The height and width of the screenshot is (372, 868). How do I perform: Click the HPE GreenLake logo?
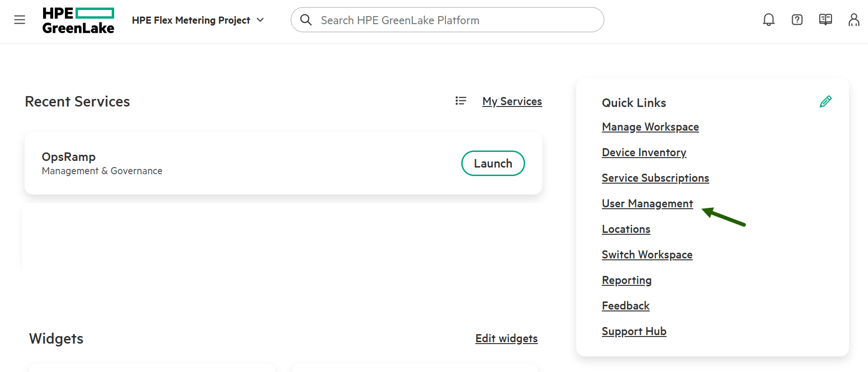coord(78,20)
